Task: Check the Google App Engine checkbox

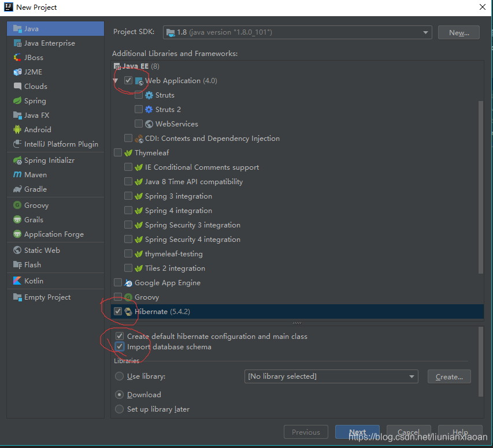Action: click(117, 282)
